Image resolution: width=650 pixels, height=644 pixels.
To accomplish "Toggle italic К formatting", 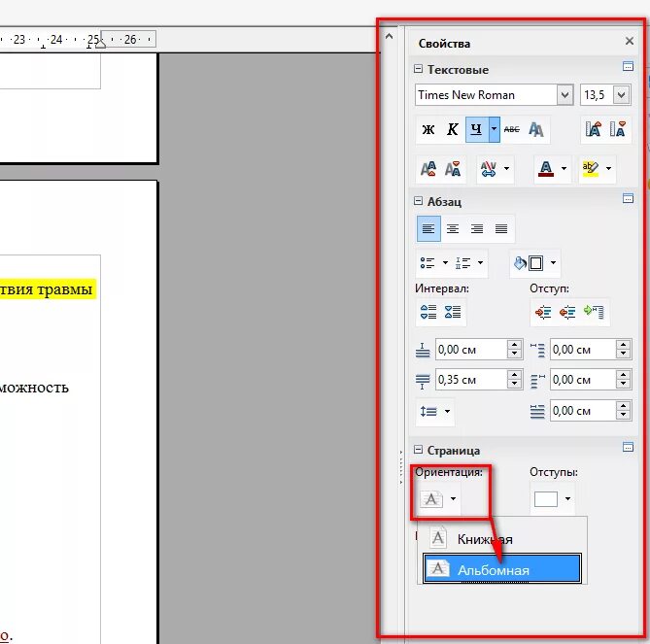I will point(452,130).
